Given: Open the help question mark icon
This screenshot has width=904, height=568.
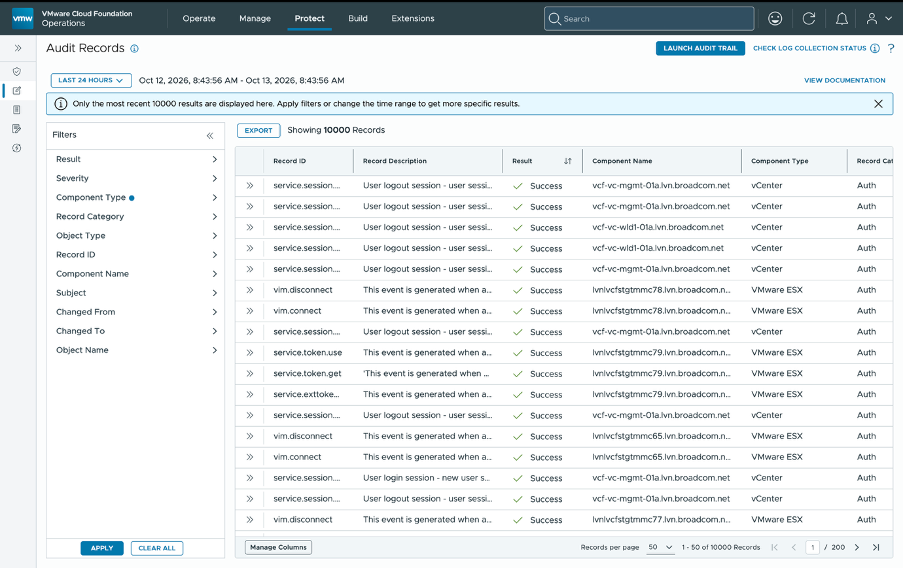Looking at the screenshot, I should (x=891, y=48).
